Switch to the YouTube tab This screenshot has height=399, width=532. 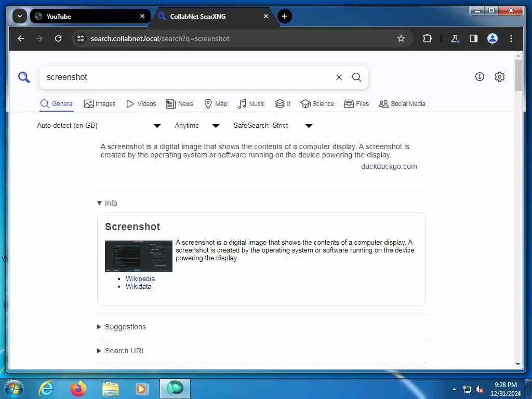click(90, 16)
